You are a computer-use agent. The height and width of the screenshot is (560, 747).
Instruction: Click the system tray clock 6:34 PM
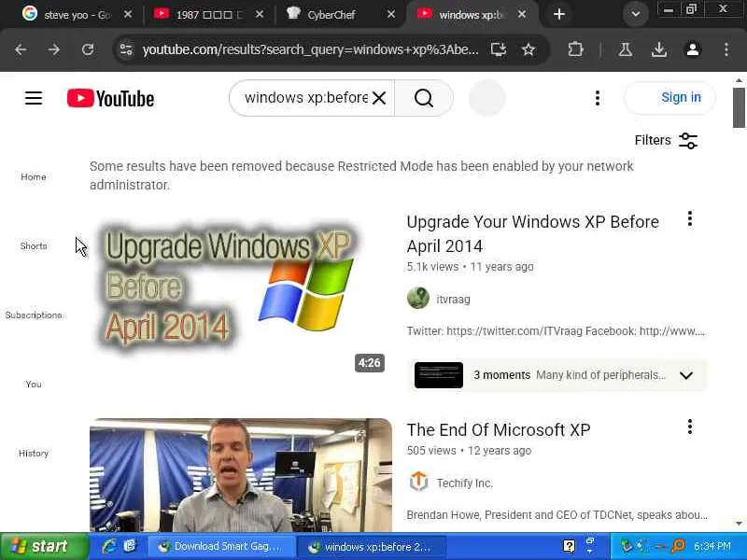coord(712,546)
